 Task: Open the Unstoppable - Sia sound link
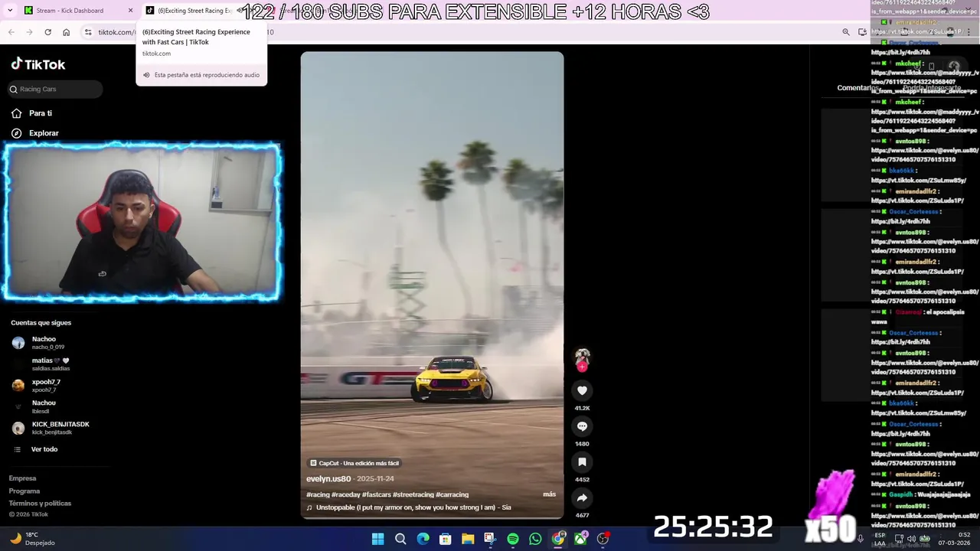coord(409,507)
